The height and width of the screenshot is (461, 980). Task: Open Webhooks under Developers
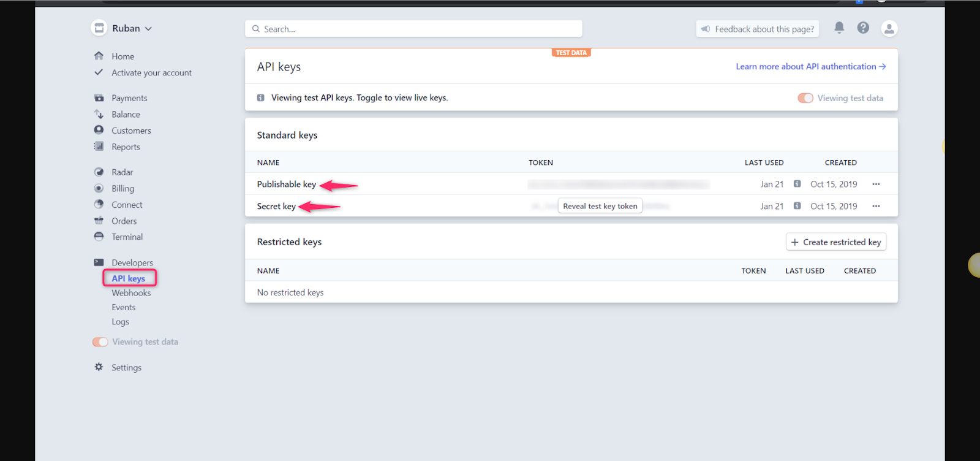(131, 293)
